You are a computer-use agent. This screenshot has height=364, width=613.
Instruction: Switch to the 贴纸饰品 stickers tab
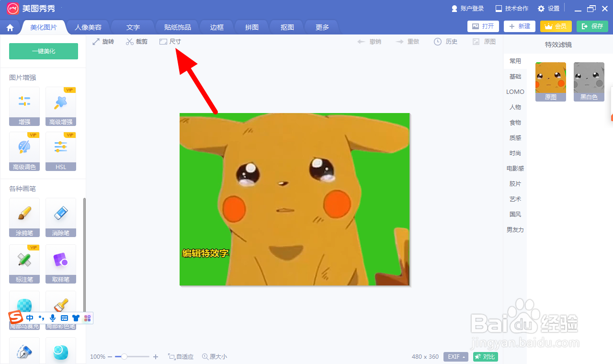[176, 27]
